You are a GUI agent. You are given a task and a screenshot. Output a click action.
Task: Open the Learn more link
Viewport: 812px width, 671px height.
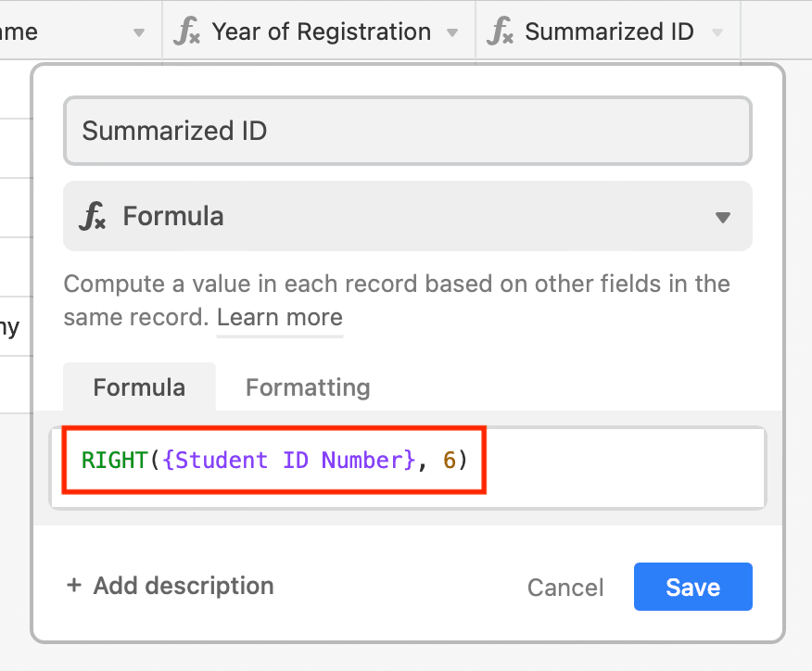tap(280, 317)
